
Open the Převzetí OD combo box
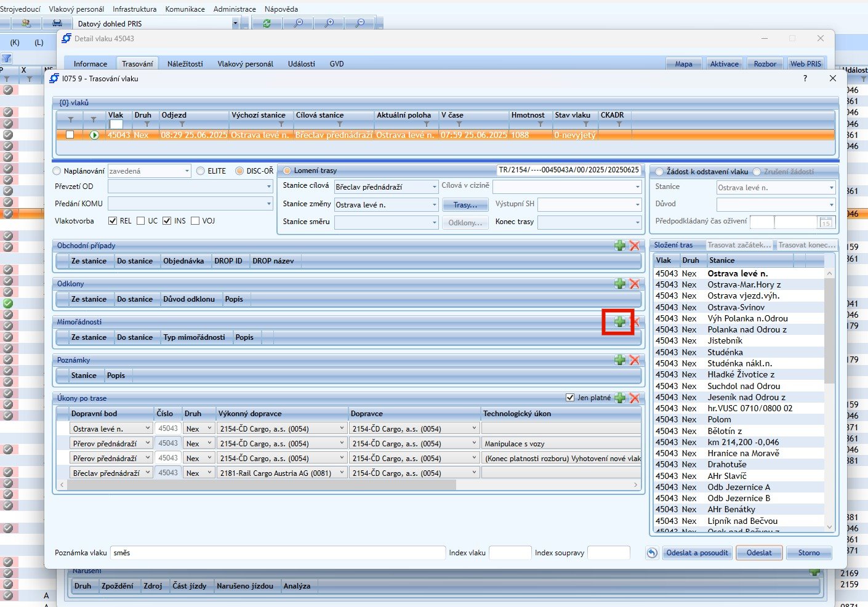(x=268, y=187)
